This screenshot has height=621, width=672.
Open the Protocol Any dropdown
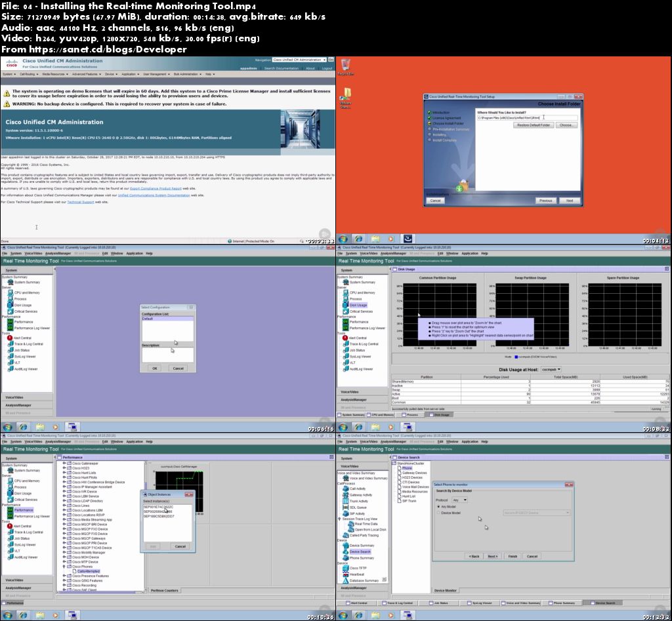tap(460, 500)
